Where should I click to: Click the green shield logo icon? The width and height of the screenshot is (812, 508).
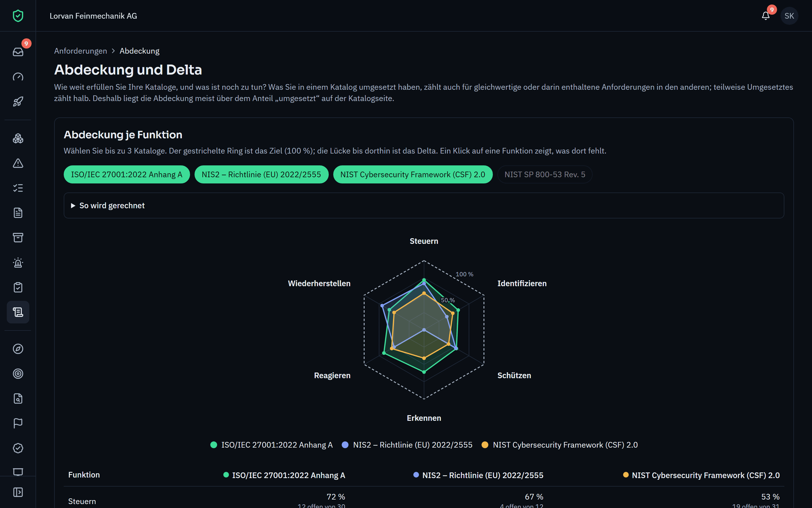coord(18,16)
